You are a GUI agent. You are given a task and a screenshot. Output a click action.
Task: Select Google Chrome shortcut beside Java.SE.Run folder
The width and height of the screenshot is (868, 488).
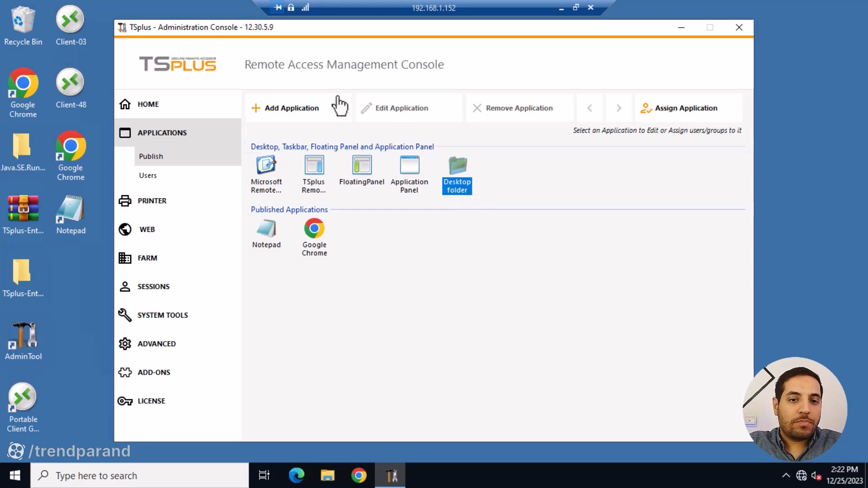[x=71, y=156]
